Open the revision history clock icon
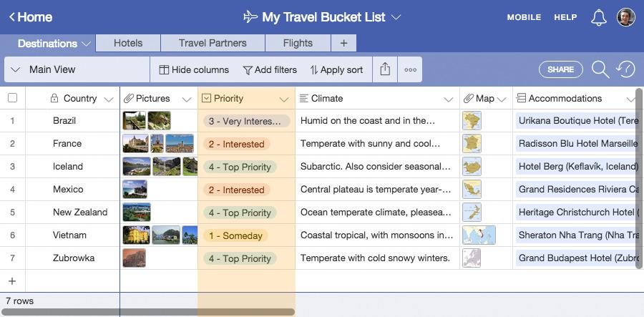 [625, 69]
